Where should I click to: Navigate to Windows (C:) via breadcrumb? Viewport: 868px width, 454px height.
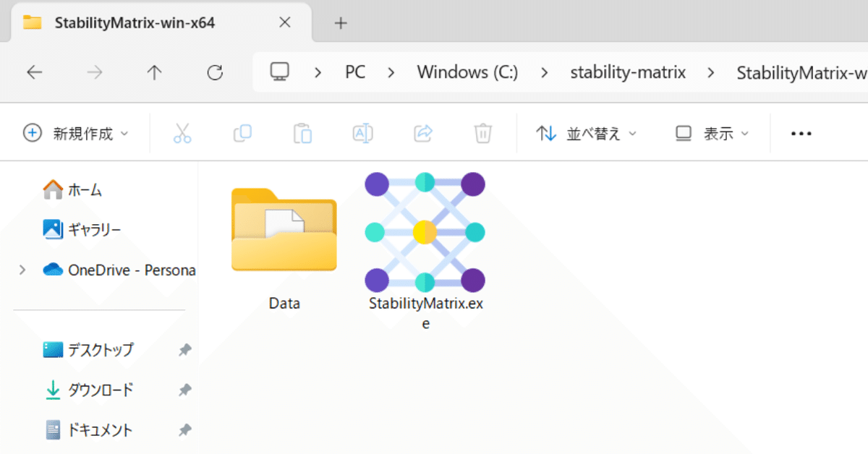[x=467, y=72]
